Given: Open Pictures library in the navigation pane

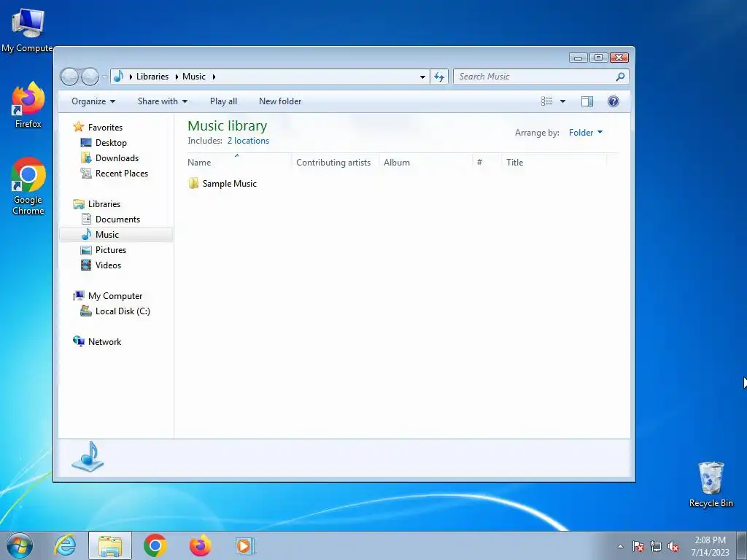Looking at the screenshot, I should (111, 249).
